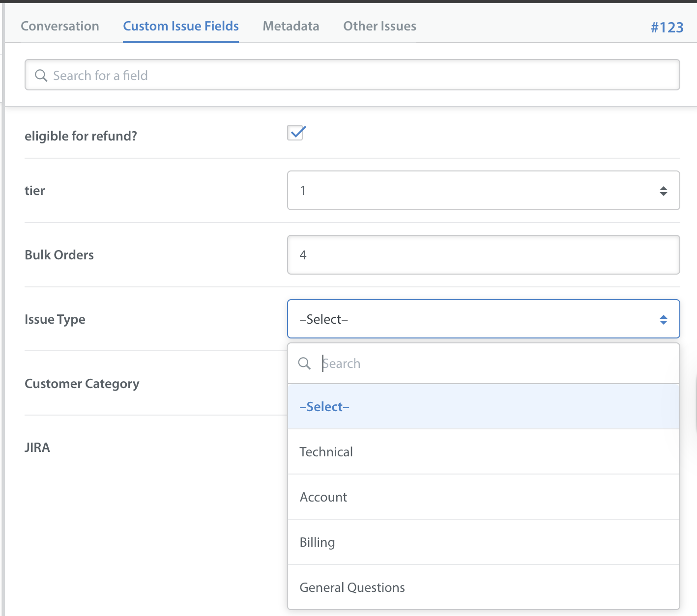Click the Issue Type dropdown arrows icon
The image size is (697, 616).
(x=664, y=320)
